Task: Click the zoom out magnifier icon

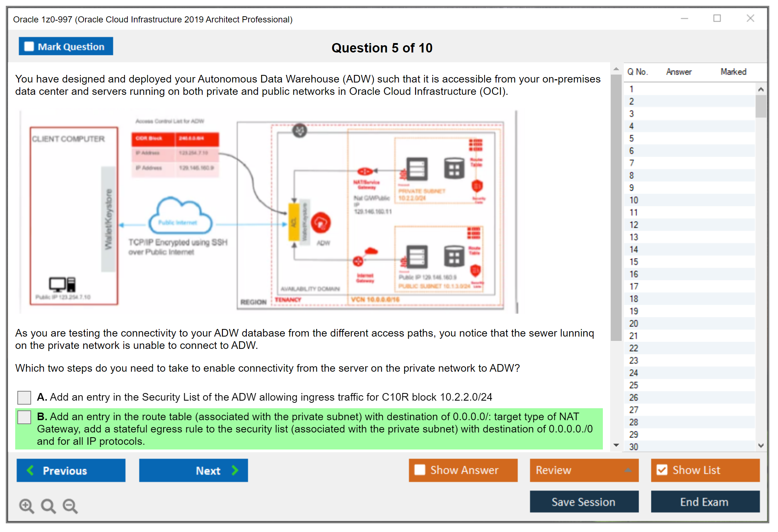Action: click(70, 506)
